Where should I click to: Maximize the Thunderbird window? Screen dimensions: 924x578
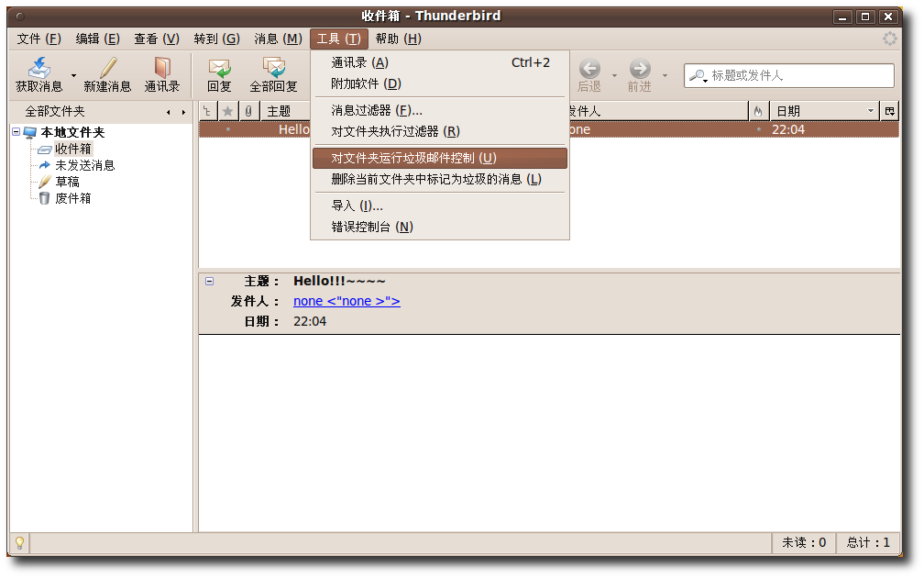point(865,17)
